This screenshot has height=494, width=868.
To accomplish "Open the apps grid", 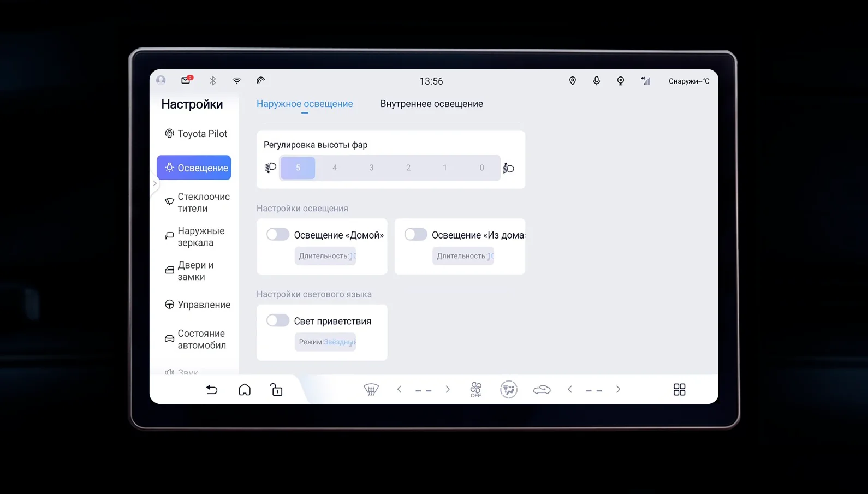I will pyautogui.click(x=680, y=390).
